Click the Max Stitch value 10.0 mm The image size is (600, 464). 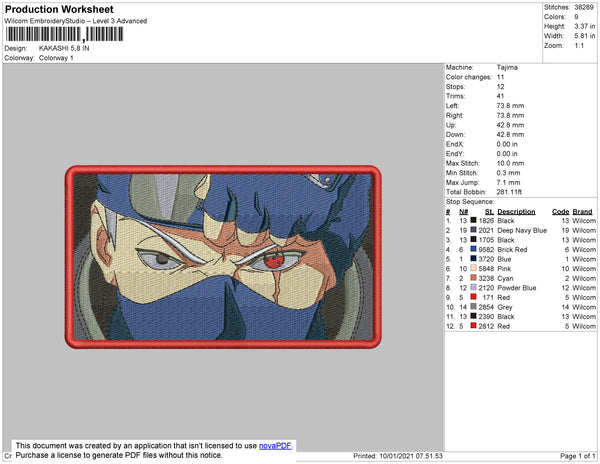[x=510, y=163]
